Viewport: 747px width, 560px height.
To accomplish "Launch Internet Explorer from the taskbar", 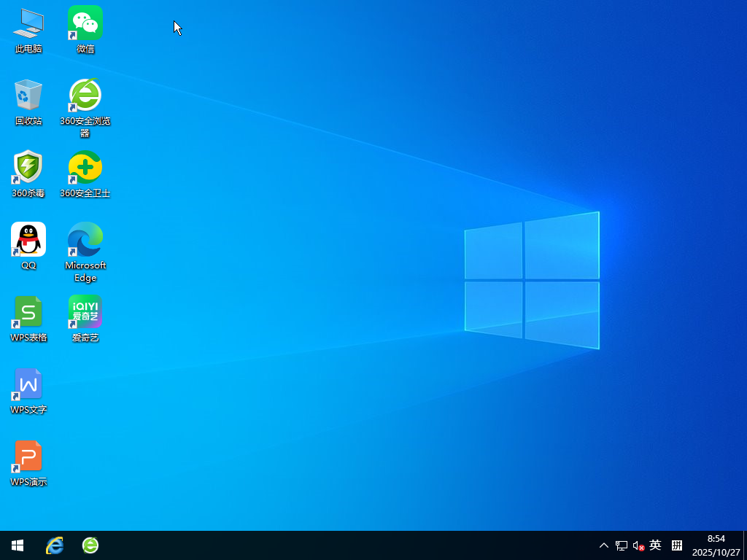I will point(55,545).
